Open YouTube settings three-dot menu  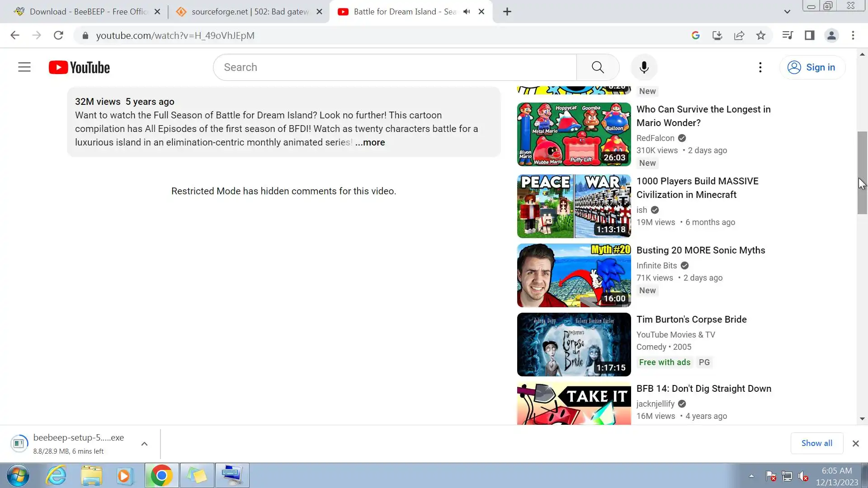point(760,67)
